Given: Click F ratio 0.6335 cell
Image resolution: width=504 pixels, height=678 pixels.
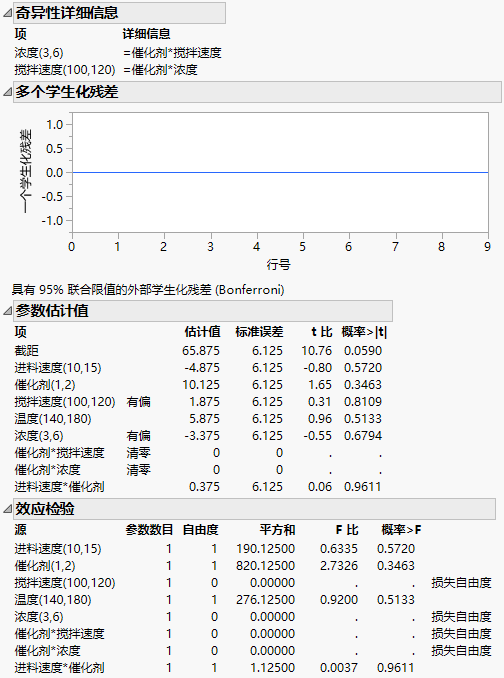Looking at the screenshot, I should (x=339, y=549).
